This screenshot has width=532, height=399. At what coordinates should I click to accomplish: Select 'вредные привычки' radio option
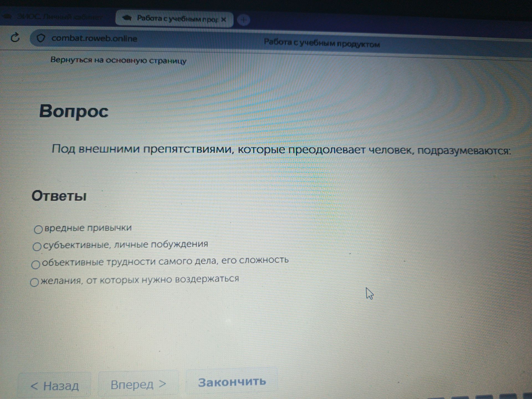coord(38,229)
